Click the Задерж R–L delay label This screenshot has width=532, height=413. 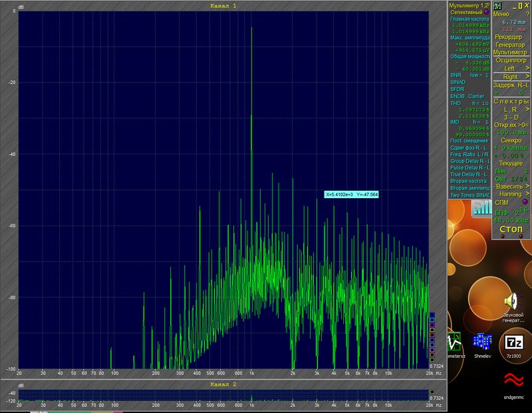click(x=511, y=85)
